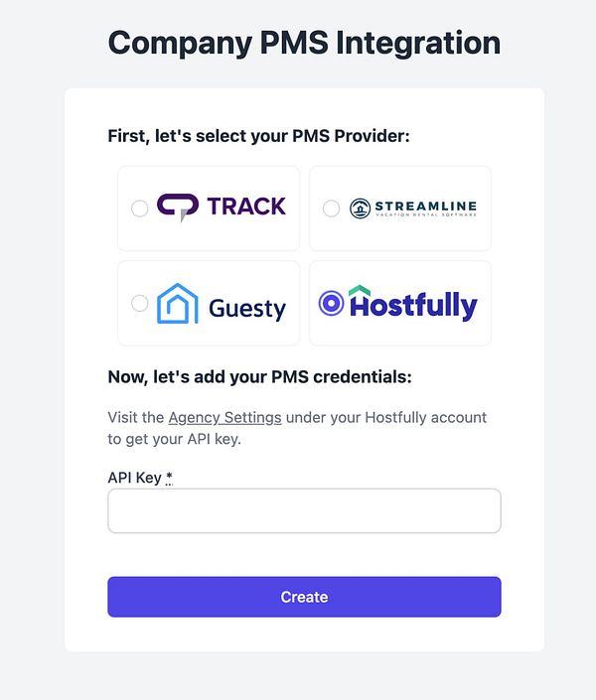Click the API Key field label
The height and width of the screenshot is (700, 596).
pyautogui.click(x=134, y=478)
